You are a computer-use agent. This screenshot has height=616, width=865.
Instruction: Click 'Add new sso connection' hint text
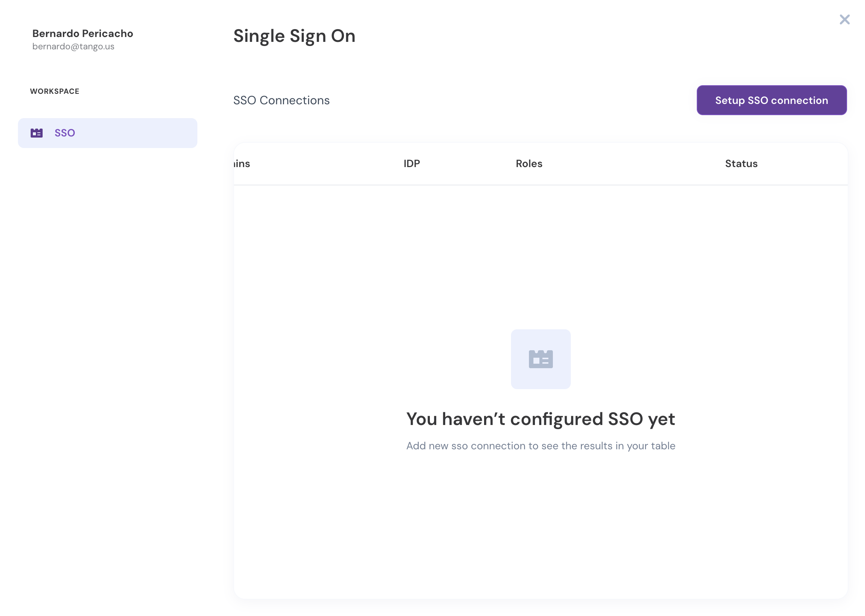point(541,446)
